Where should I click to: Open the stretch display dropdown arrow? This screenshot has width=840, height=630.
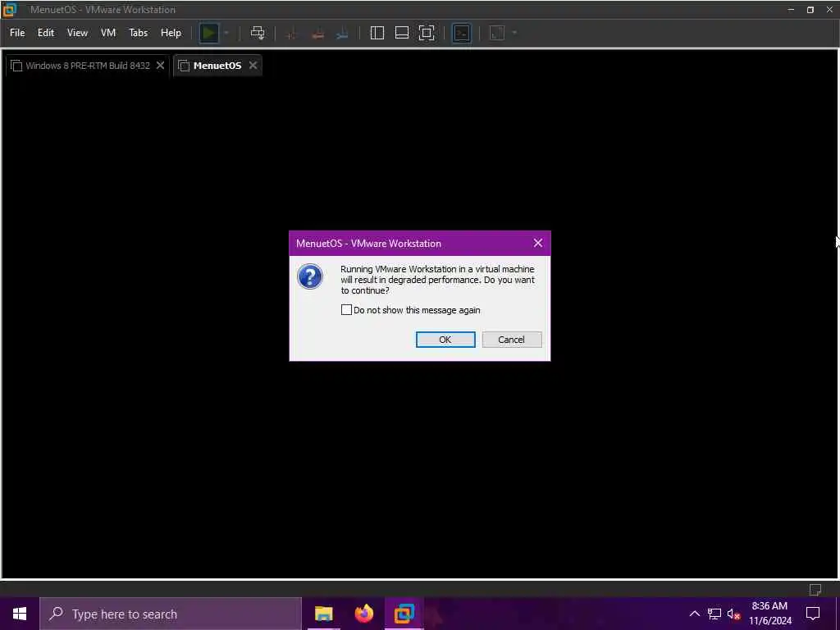(514, 33)
